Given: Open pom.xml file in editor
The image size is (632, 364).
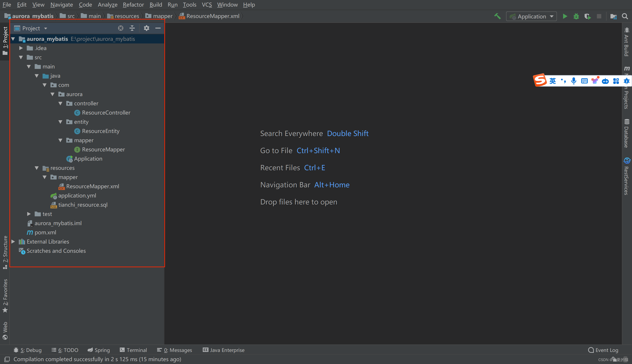Looking at the screenshot, I should (x=45, y=232).
